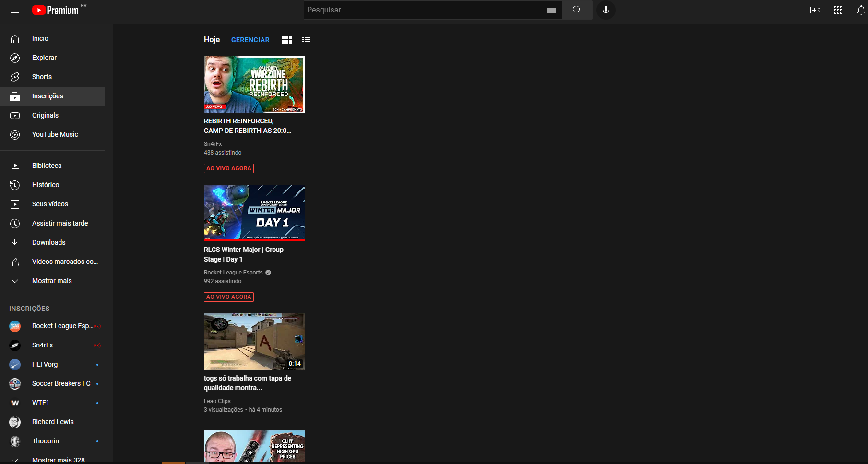Open Leao Clips channel name
This screenshot has height=464, width=868.
tap(217, 401)
